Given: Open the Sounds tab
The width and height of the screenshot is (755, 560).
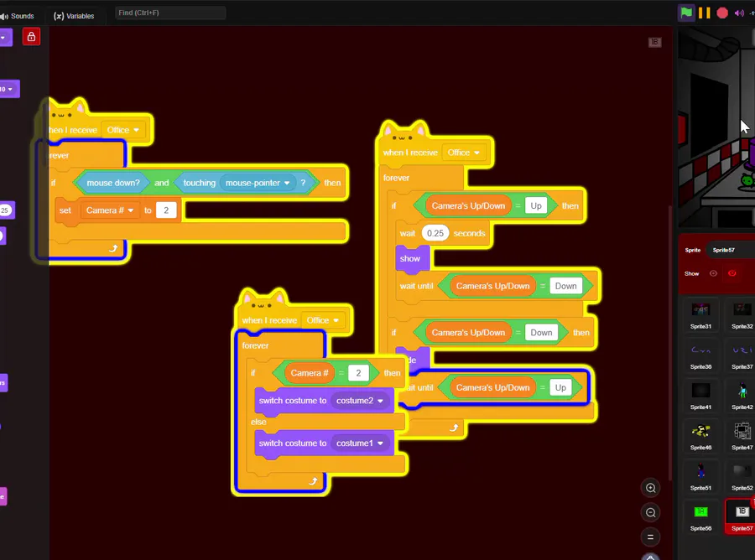Looking at the screenshot, I should coord(18,16).
